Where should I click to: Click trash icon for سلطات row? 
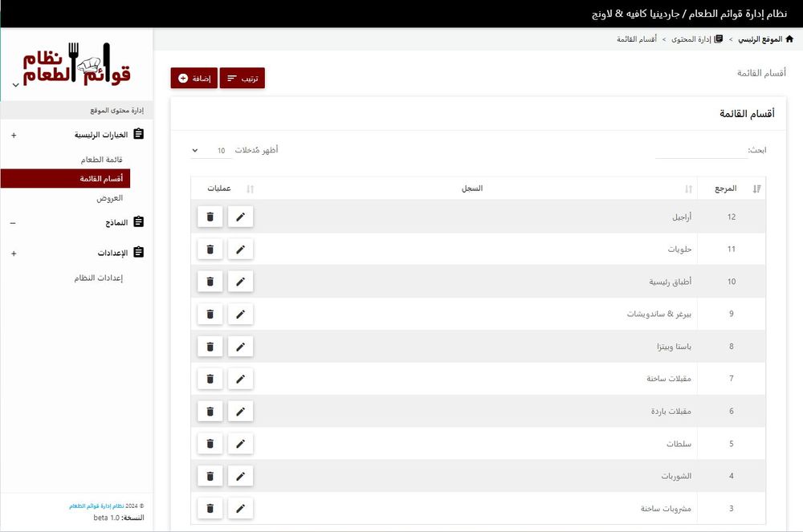tap(210, 444)
